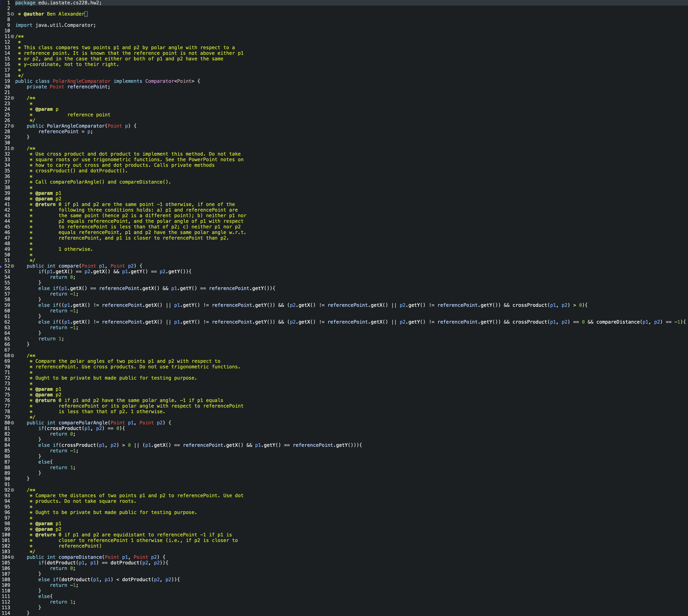Collapse the class Javadoc fold at line 11
The height and width of the screenshot is (616, 688).
[13, 37]
